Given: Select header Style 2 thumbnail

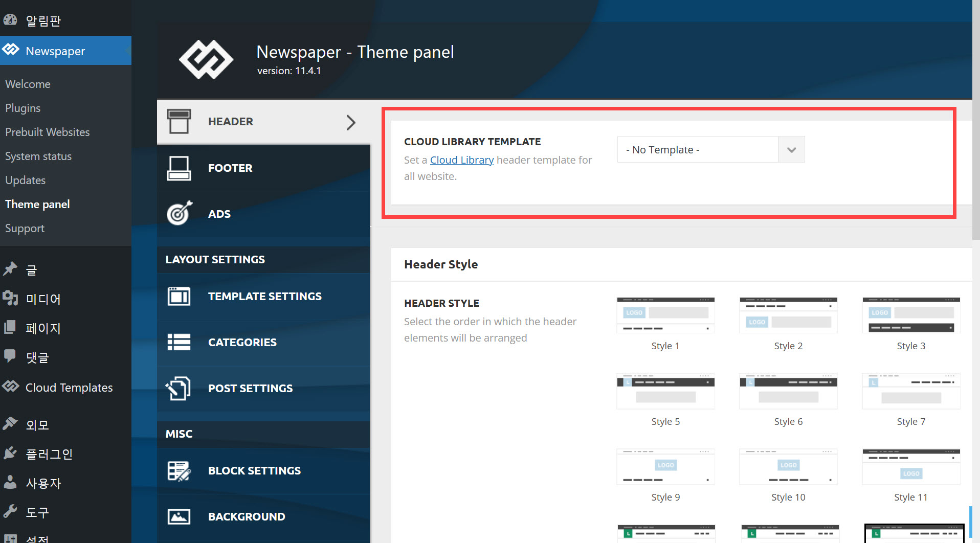Looking at the screenshot, I should [x=788, y=315].
